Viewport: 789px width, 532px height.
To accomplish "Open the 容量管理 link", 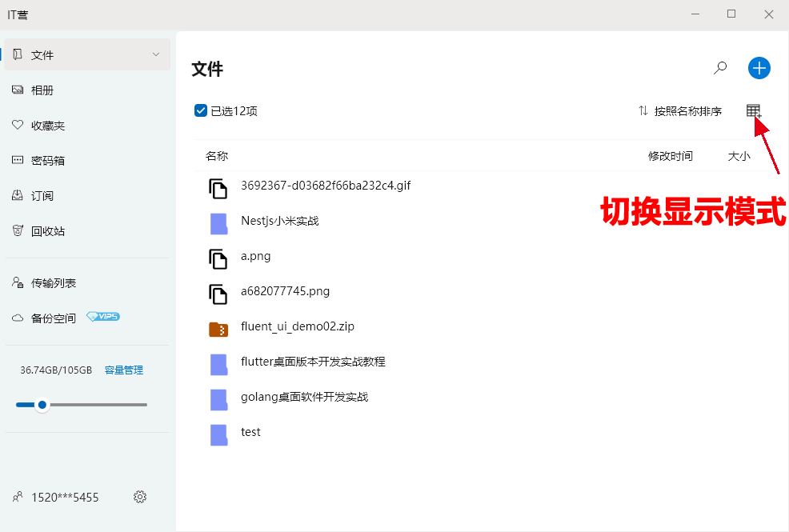I will (124, 370).
